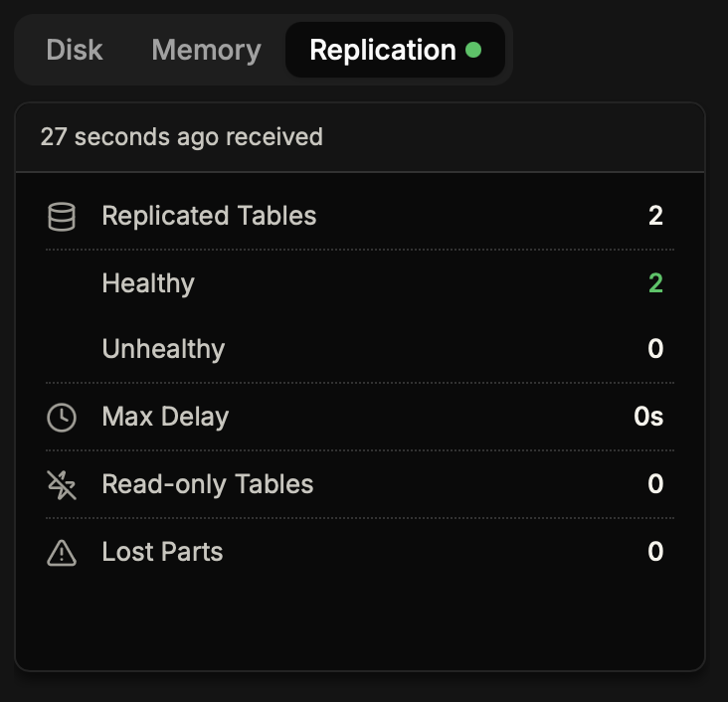Switch to the Disk tab
Viewport: 728px width, 702px height.
point(75,50)
